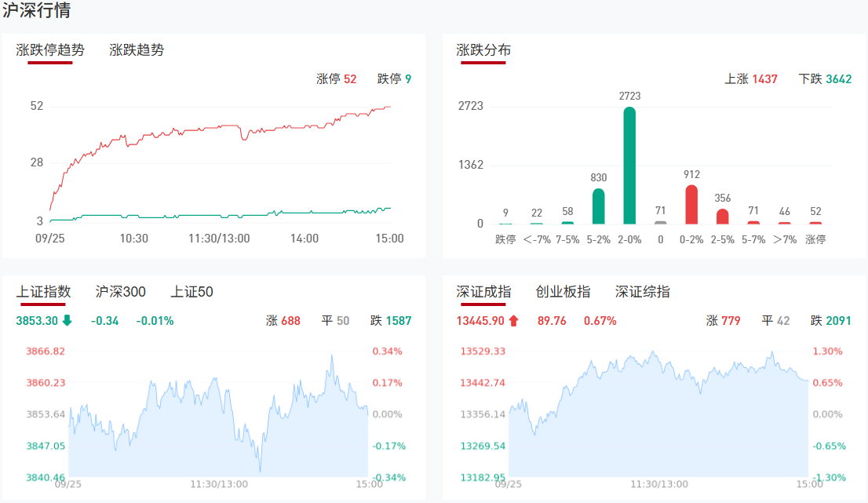Click the red 0-2% bar showing 912
Image resolution: width=868 pixels, height=503 pixels.
691,204
